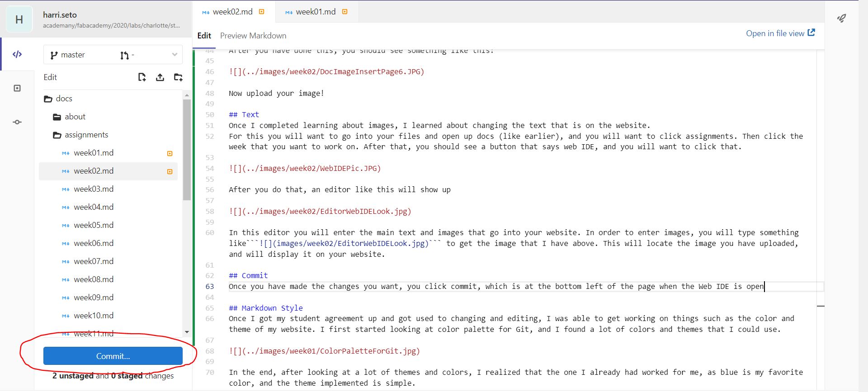Open the master branch dropdown
Screen dimensions: 868x392
pos(113,55)
